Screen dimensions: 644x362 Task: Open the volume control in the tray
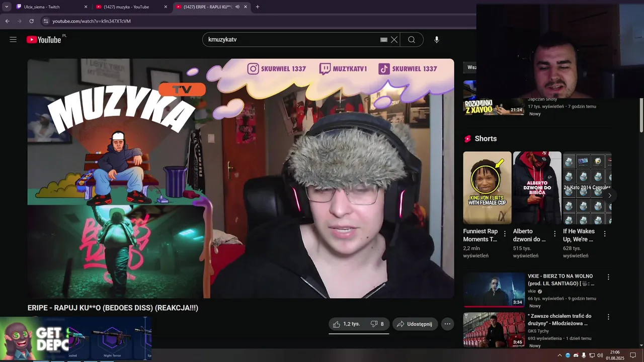(600, 355)
